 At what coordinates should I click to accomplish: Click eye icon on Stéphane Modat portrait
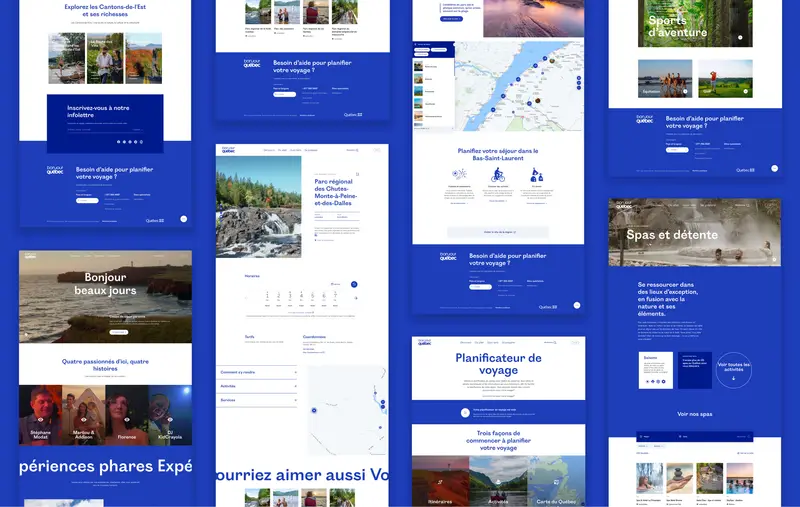41,419
